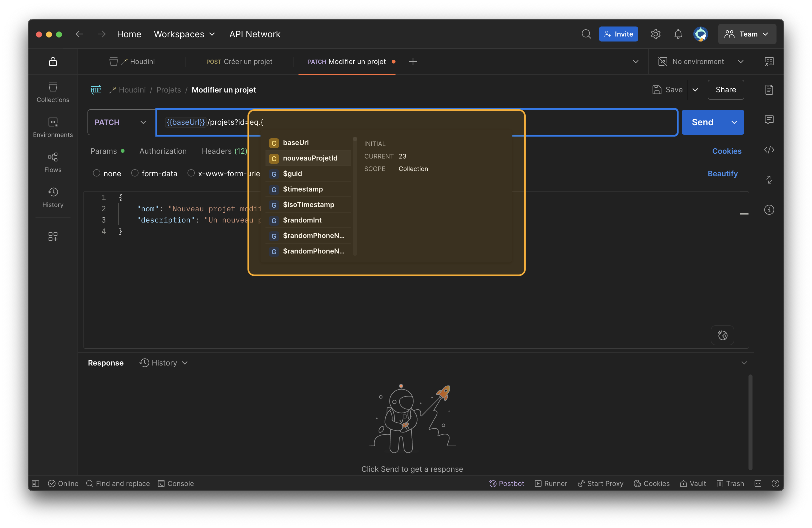The image size is (812, 528).
Task: Open the response History dropdown
Action: [163, 362]
